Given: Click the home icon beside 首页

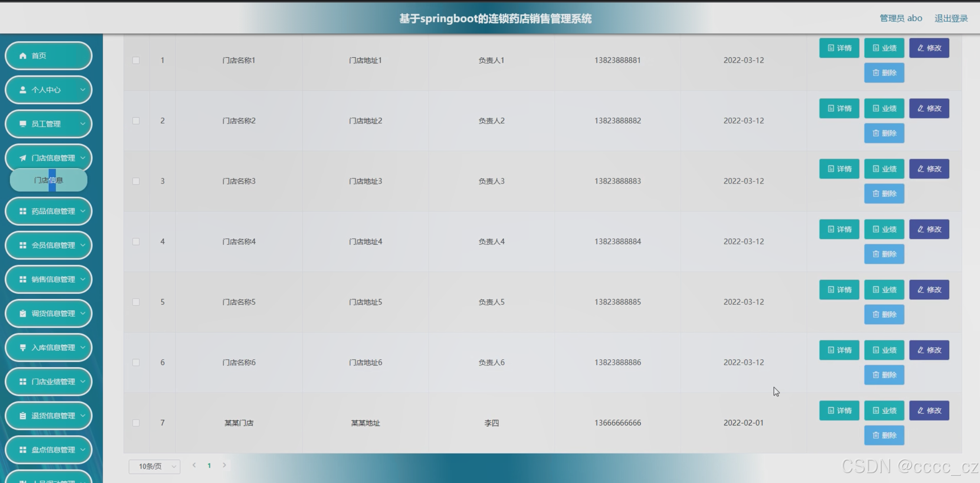Looking at the screenshot, I should (x=23, y=56).
